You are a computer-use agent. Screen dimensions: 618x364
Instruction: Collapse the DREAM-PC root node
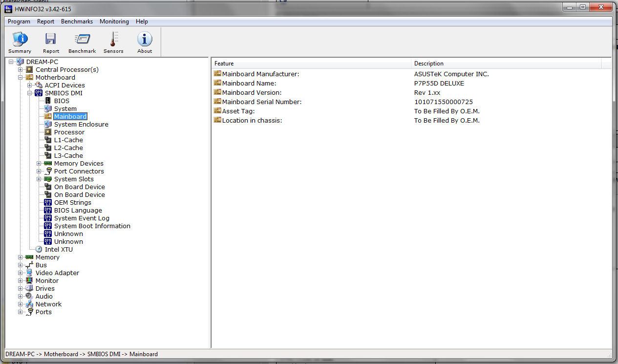tap(11, 62)
